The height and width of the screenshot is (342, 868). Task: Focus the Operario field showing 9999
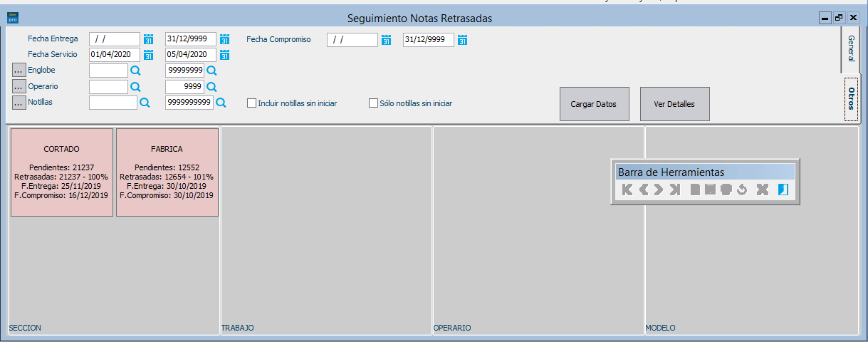click(x=184, y=87)
